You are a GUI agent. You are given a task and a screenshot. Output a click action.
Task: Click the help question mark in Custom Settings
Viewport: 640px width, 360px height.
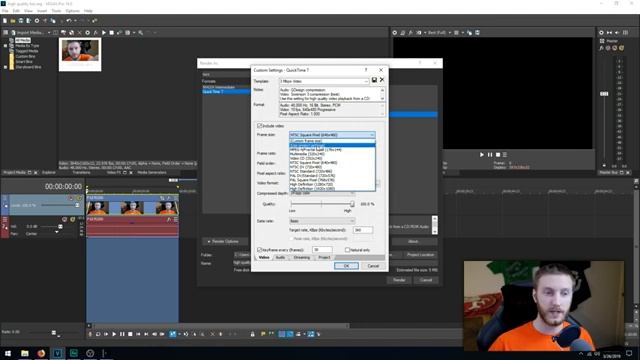pyautogui.click(x=366, y=70)
